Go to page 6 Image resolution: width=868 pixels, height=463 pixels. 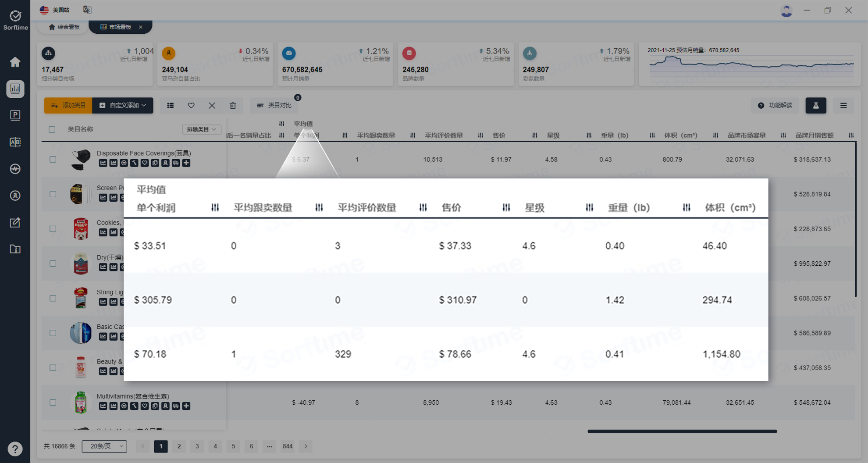(x=251, y=446)
